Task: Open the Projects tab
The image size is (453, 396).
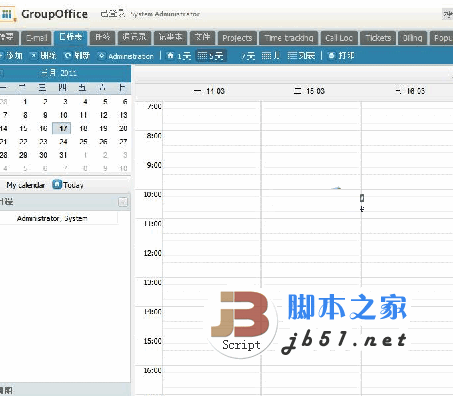Action: [x=237, y=38]
